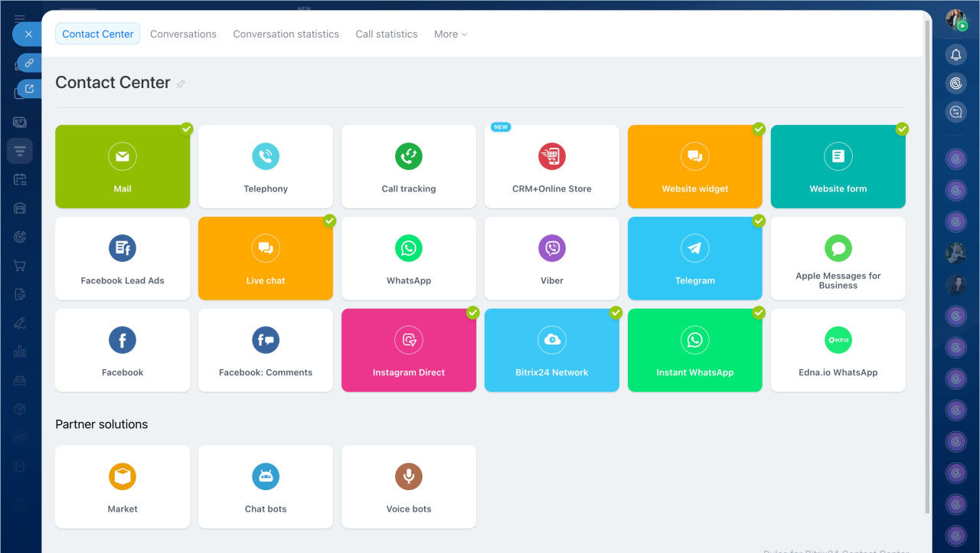This screenshot has width=980, height=553.
Task: Click the Telegram tile connected checkmark
Action: (759, 221)
